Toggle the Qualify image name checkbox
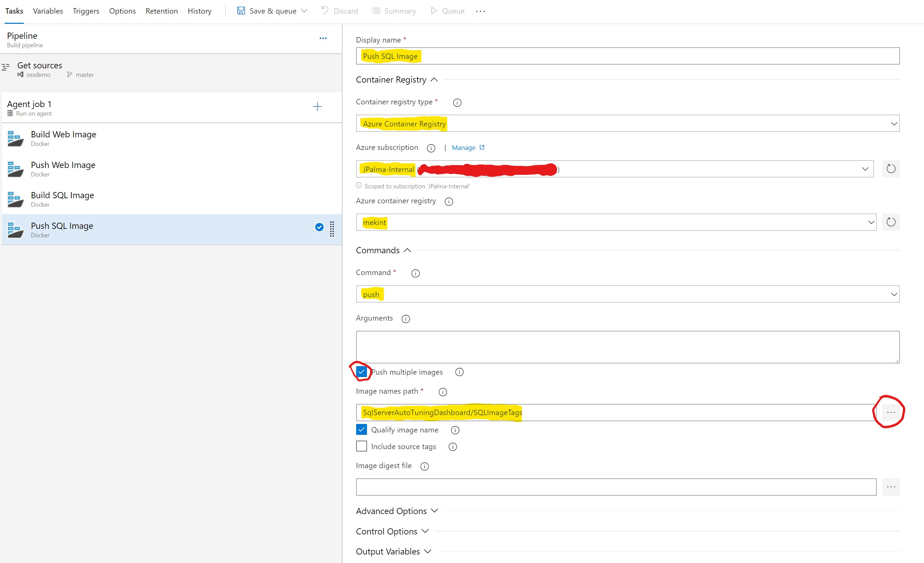 click(x=362, y=429)
